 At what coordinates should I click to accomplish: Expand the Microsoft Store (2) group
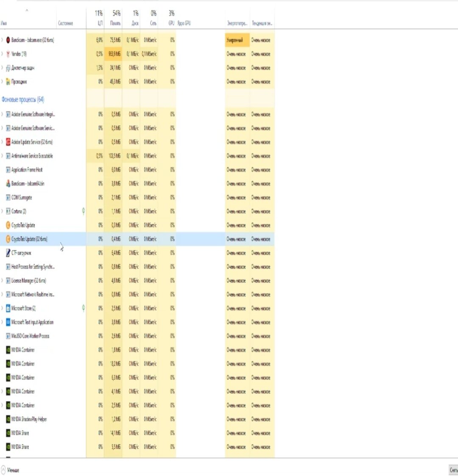click(x=2, y=309)
